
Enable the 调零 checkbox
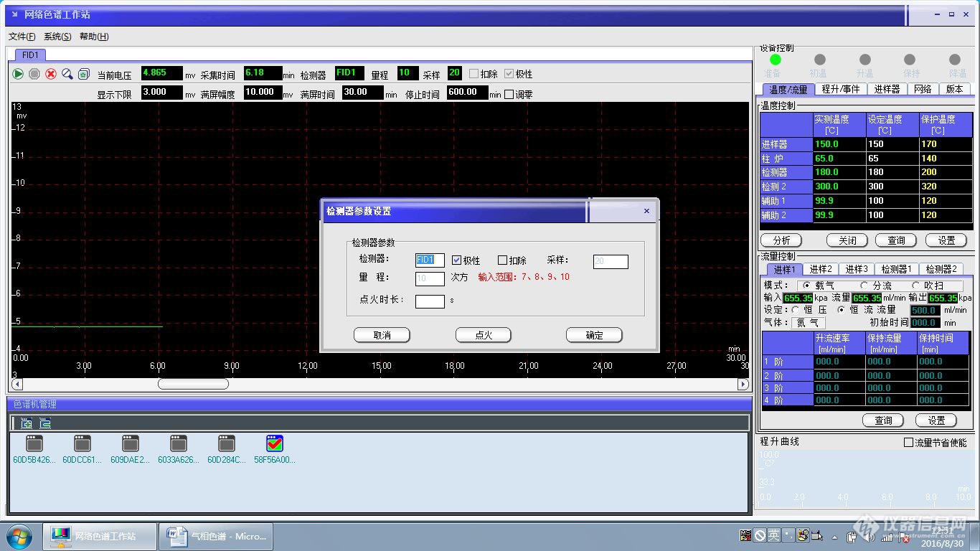[x=509, y=94]
